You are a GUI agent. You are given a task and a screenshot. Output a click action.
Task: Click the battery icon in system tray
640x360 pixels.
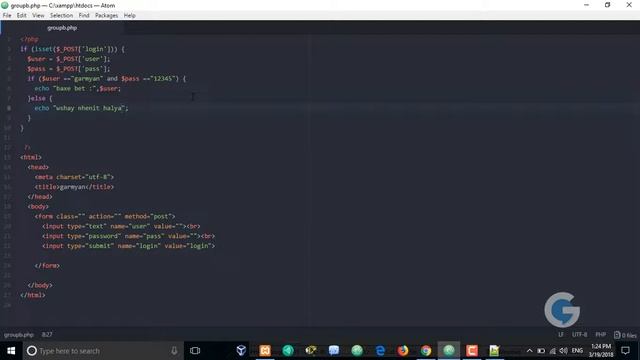541,351
